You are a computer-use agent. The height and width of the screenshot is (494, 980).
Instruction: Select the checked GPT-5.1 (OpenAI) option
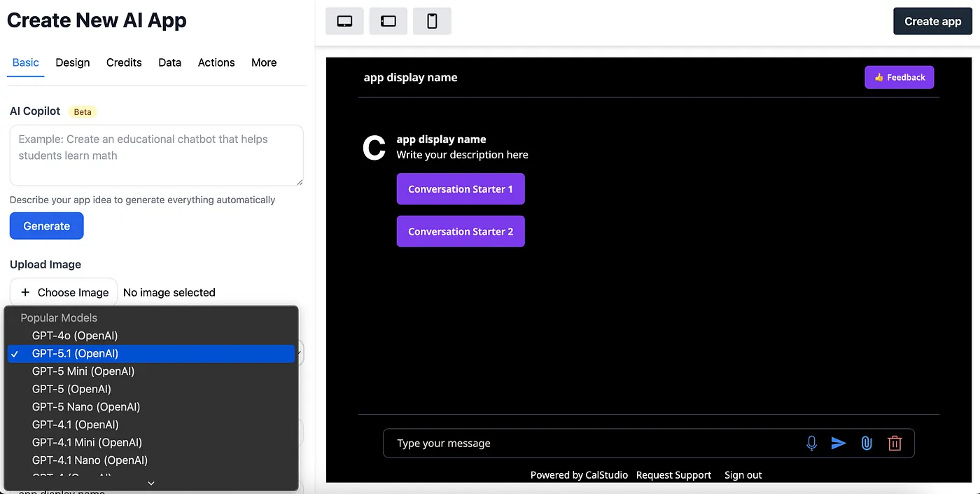tap(151, 354)
